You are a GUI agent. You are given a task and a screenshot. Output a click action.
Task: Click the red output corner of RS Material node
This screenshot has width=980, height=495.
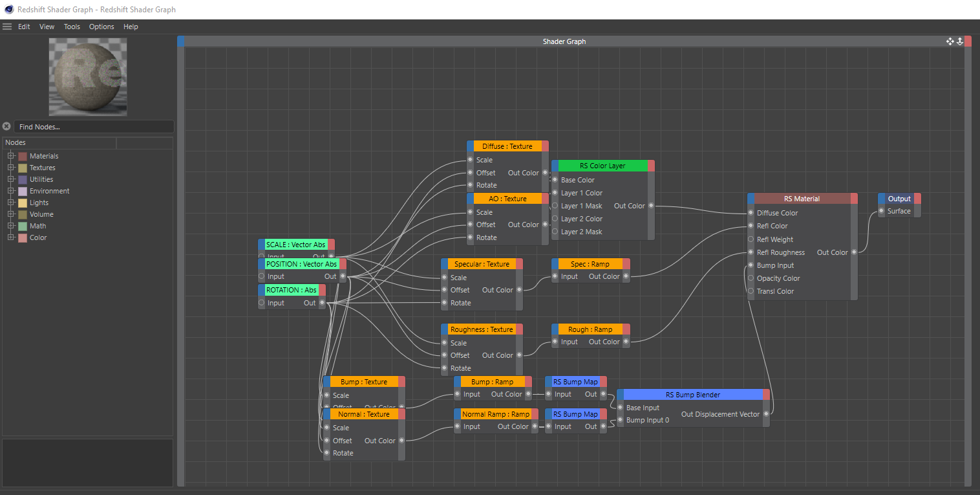tap(854, 199)
